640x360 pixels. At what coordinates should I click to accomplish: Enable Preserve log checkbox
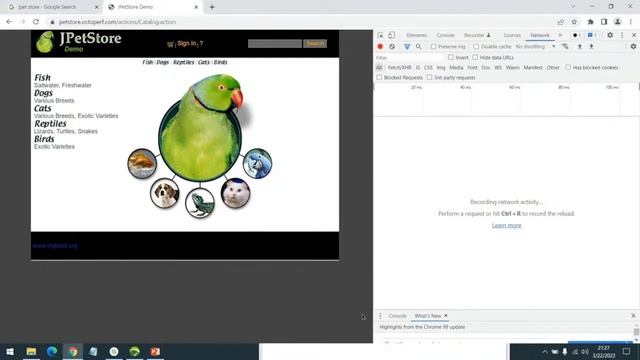(433, 47)
